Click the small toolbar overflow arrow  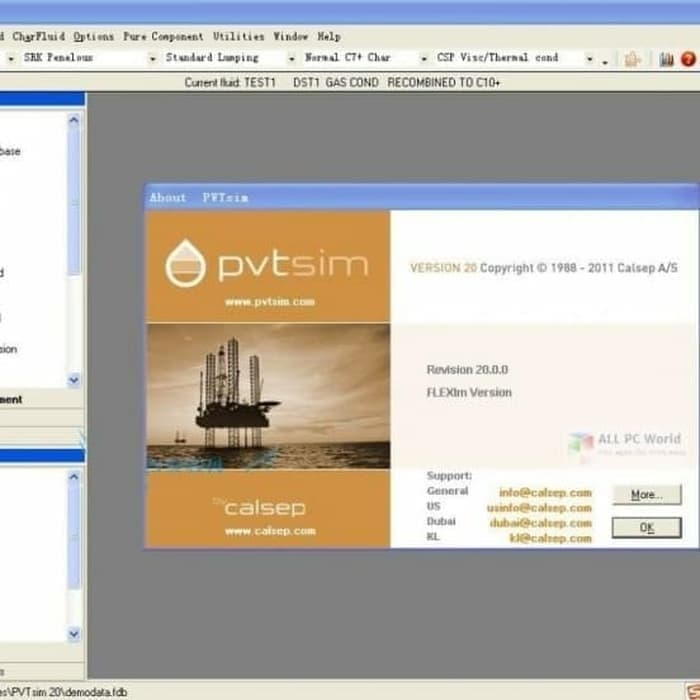(605, 62)
